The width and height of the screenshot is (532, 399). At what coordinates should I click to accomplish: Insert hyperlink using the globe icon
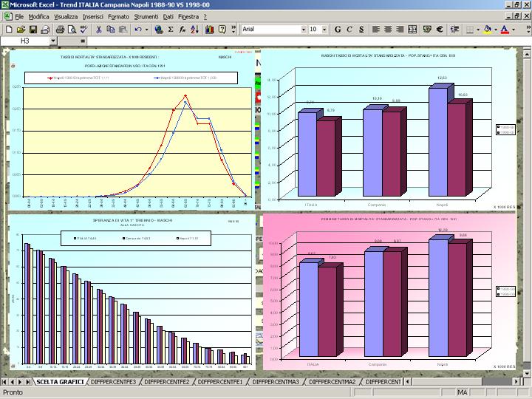click(158, 30)
